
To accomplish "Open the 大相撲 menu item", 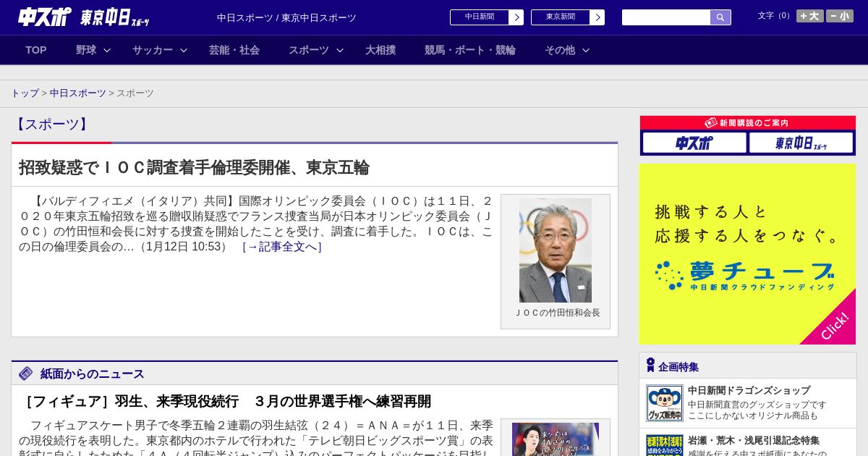I will [380, 50].
